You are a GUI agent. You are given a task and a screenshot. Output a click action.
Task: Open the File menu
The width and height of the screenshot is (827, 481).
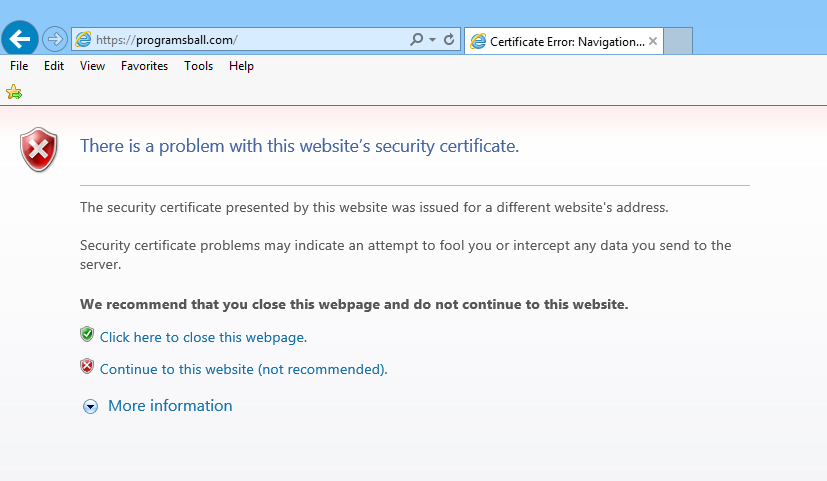[x=19, y=66]
